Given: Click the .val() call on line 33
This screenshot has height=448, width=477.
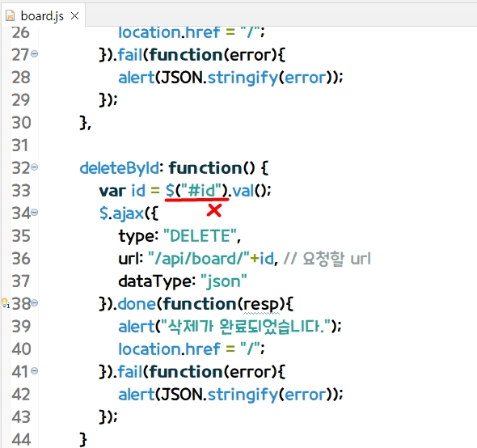Looking at the screenshot, I should click(x=250, y=191).
